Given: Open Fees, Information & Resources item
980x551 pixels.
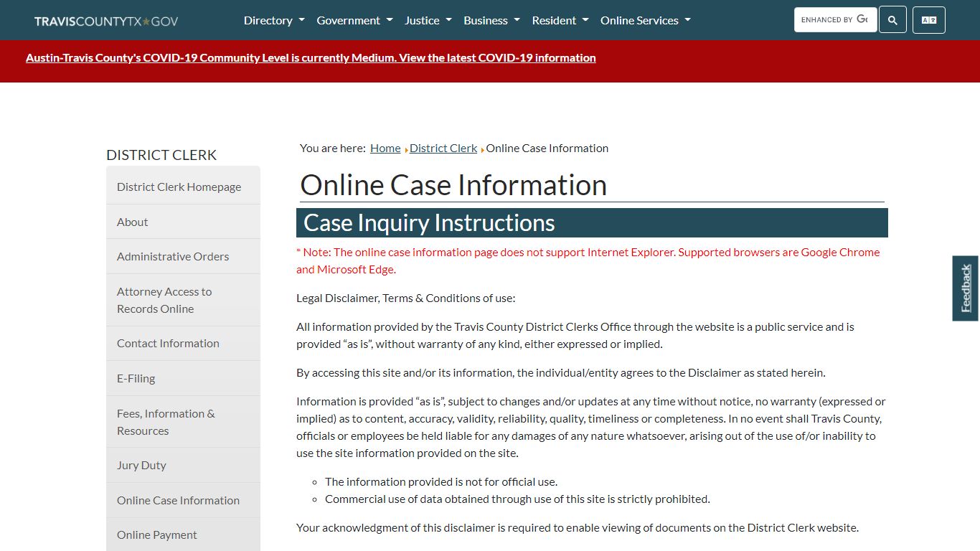Looking at the screenshot, I should click(x=183, y=422).
